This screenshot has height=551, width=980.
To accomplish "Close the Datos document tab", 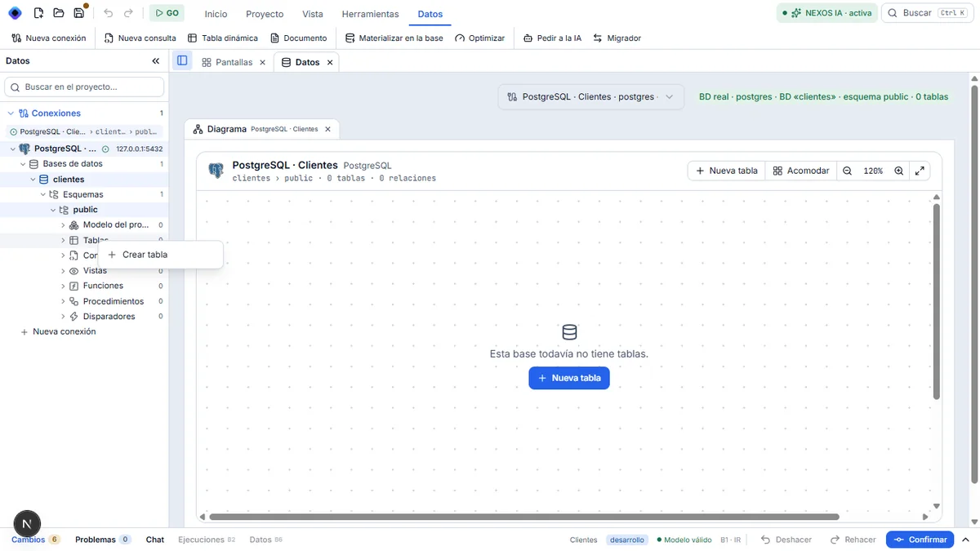I will [x=330, y=62].
